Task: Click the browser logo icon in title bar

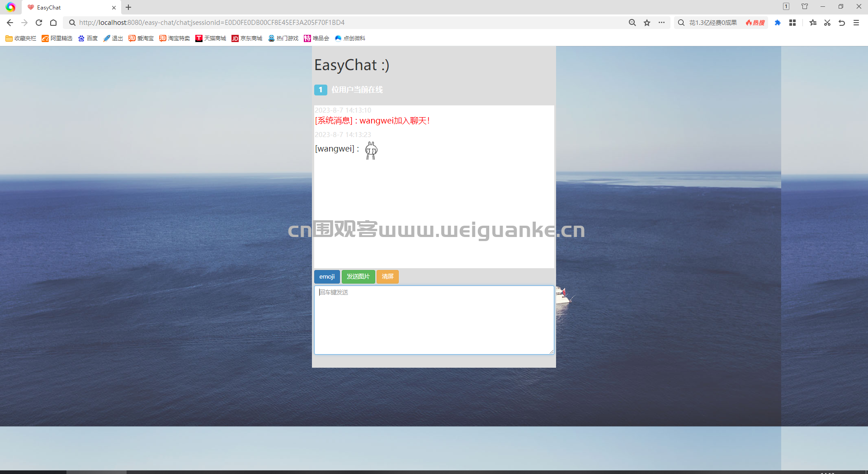Action: 10,7
